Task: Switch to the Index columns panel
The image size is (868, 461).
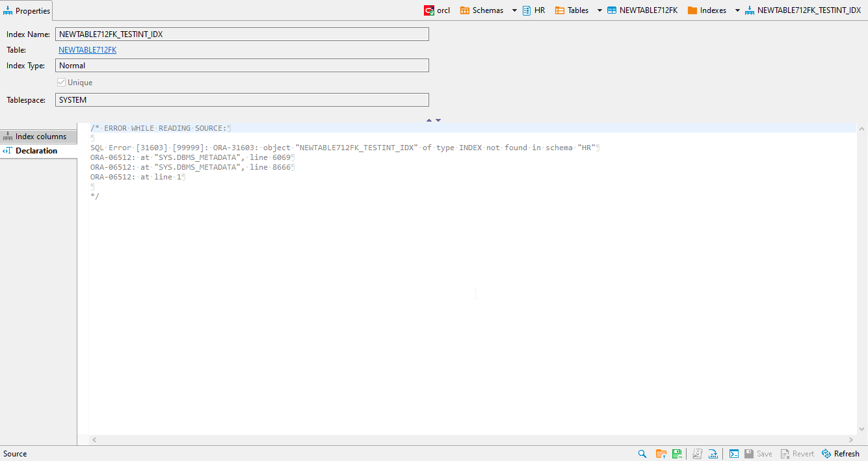Action: tap(39, 136)
